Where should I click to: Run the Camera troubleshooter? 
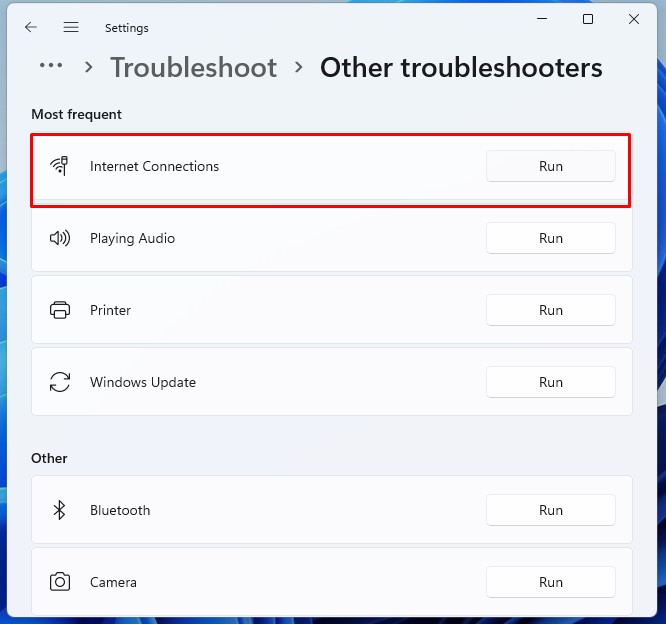[x=550, y=582]
